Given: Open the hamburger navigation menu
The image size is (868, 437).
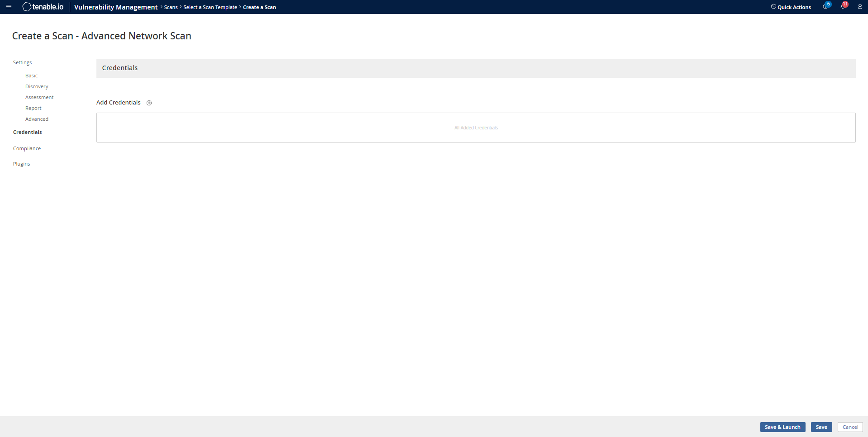Looking at the screenshot, I should pos(9,7).
